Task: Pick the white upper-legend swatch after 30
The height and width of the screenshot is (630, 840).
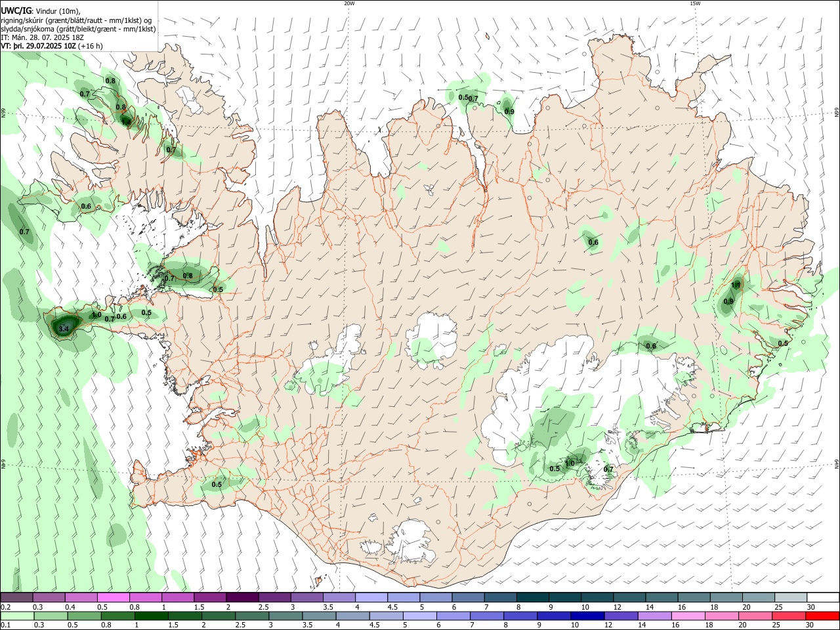Action: (822, 598)
